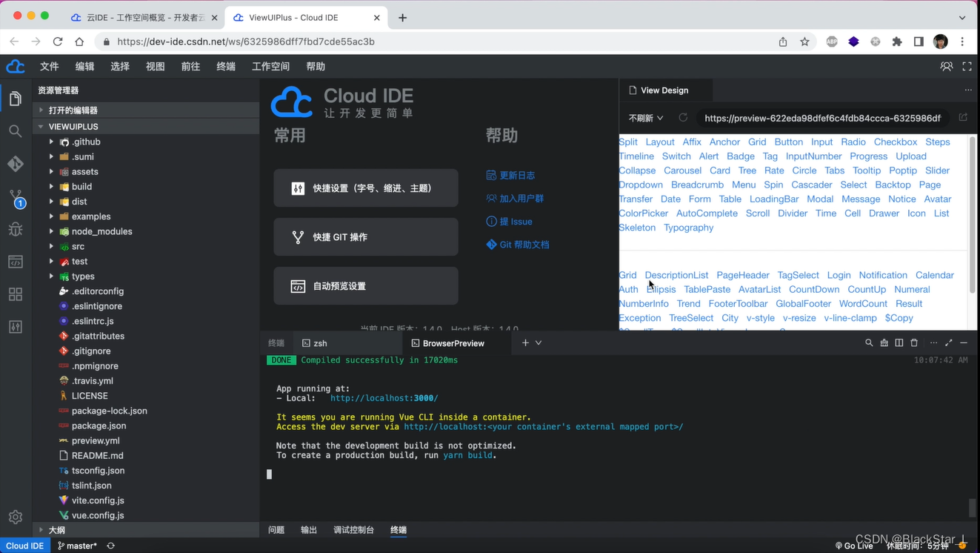This screenshot has height=553, width=980.
Task: Open the new terminal profile dropdown arrow
Action: (539, 343)
